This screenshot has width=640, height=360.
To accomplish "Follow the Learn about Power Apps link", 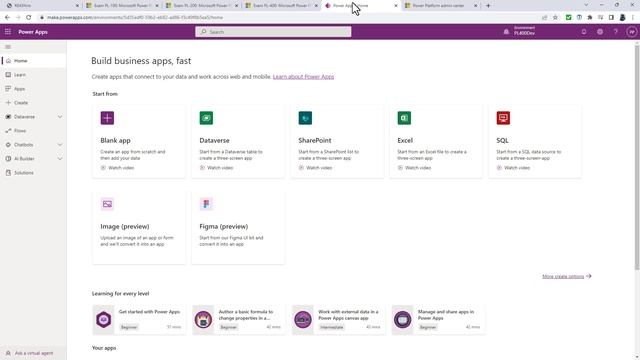I will tap(303, 77).
